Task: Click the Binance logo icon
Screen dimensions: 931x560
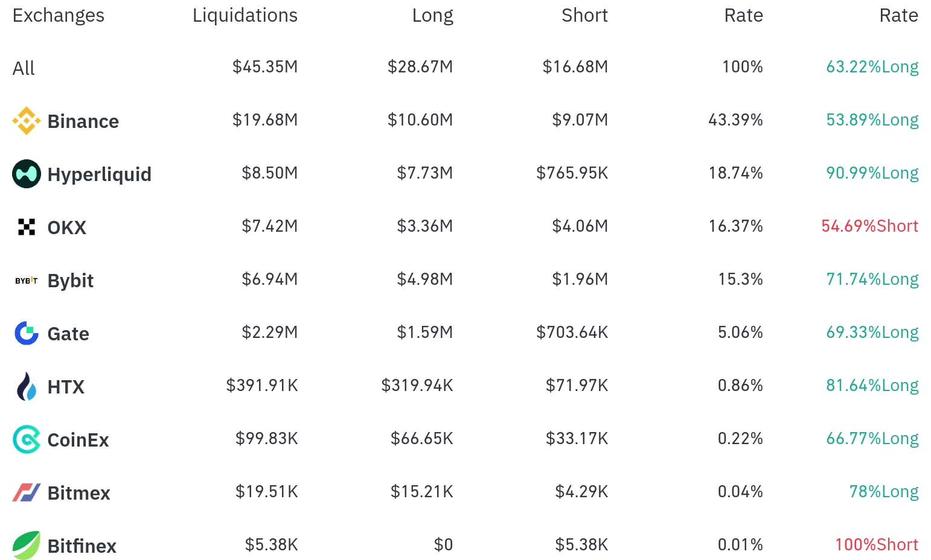Action: pyautogui.click(x=27, y=121)
